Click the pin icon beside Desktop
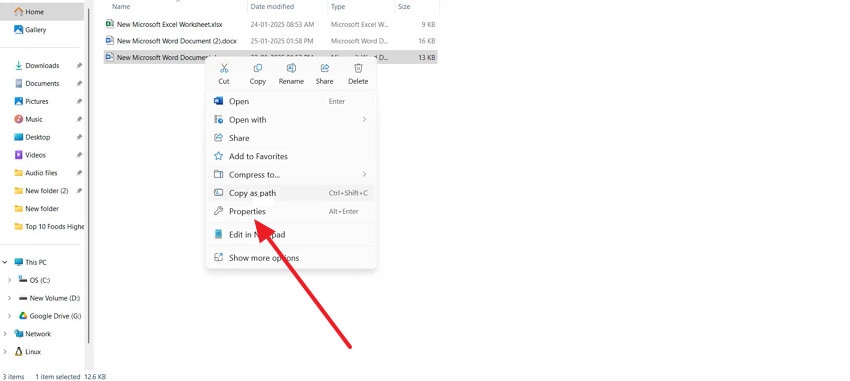Screen dimensions: 850x381 (79, 137)
